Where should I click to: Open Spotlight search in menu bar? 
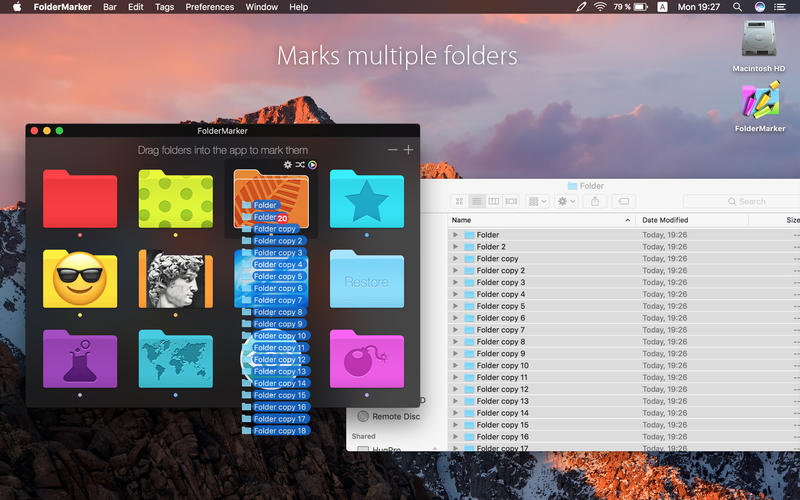tap(737, 7)
